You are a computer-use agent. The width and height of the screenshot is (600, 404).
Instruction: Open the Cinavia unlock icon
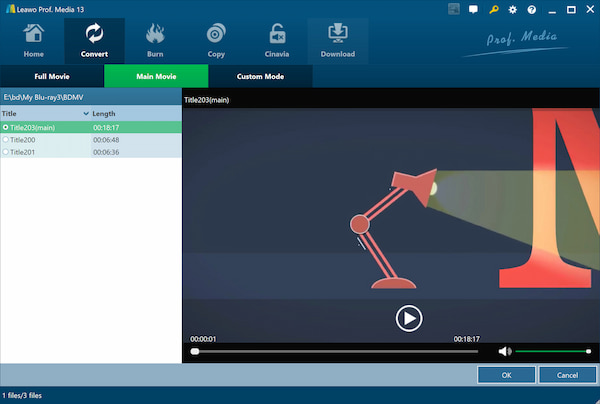pyautogui.click(x=277, y=33)
